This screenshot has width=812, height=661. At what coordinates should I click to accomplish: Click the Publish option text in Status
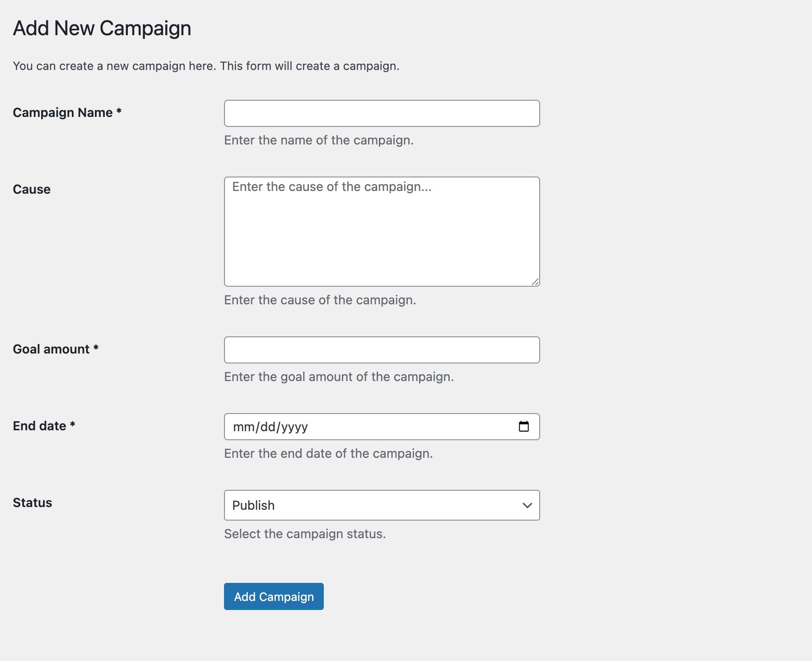point(253,505)
